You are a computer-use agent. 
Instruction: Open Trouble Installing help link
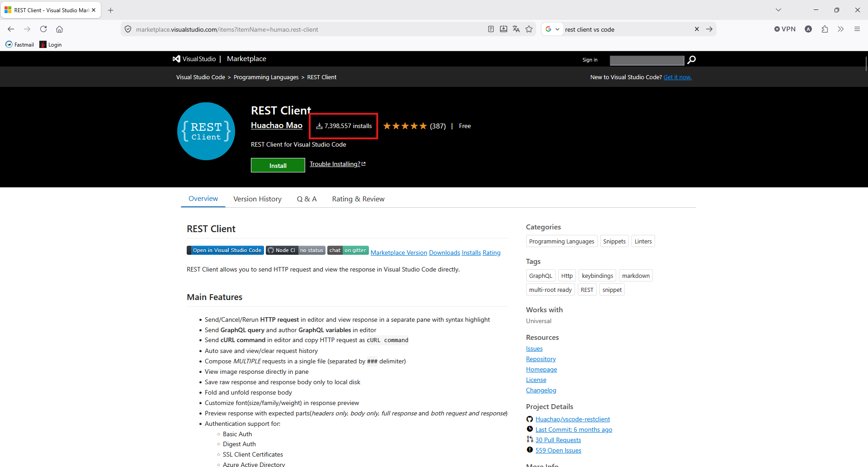pos(337,164)
